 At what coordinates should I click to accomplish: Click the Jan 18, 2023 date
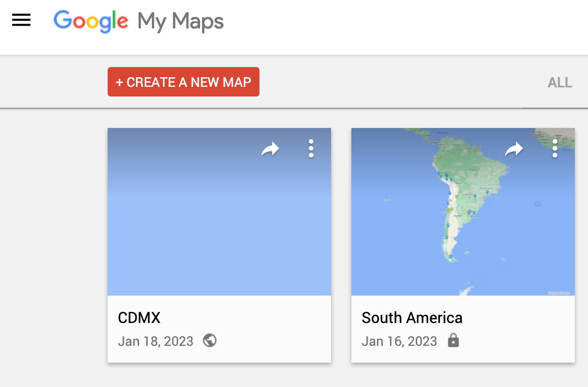pos(155,341)
